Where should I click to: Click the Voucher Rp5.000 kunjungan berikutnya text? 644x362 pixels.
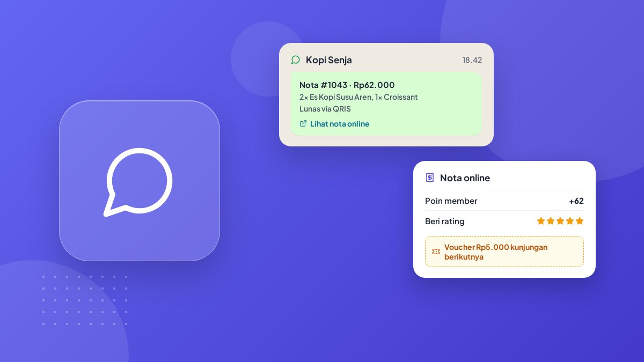[x=496, y=252]
